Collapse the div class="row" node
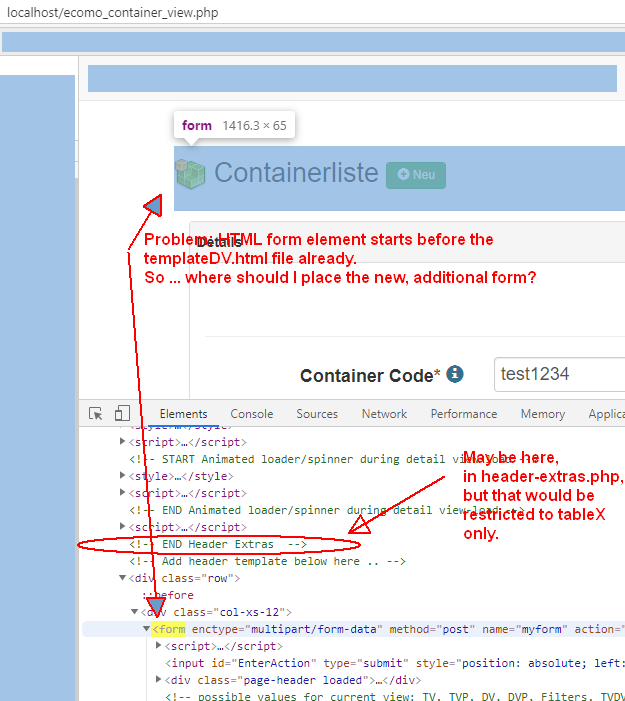This screenshot has width=625, height=701. [122, 578]
